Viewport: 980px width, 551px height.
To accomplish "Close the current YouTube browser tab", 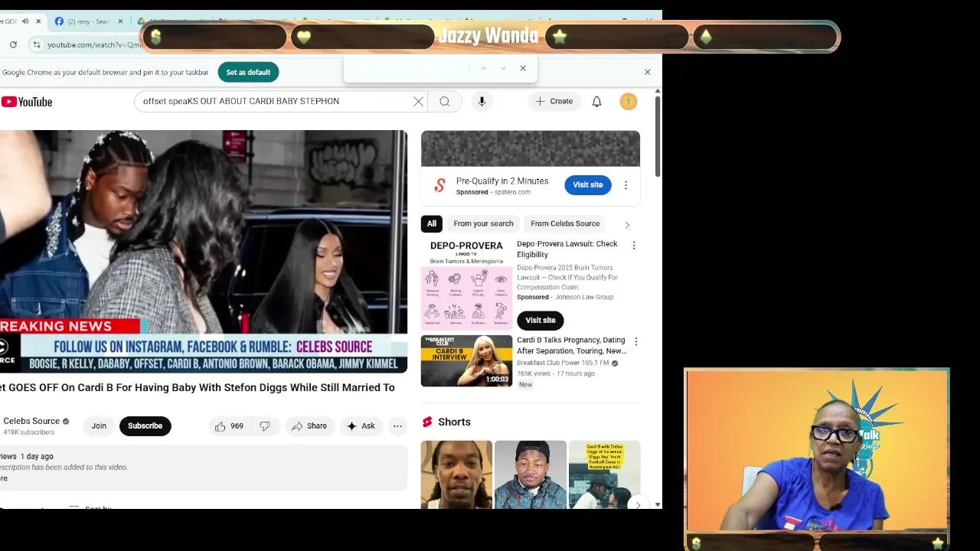I will pos(38,21).
